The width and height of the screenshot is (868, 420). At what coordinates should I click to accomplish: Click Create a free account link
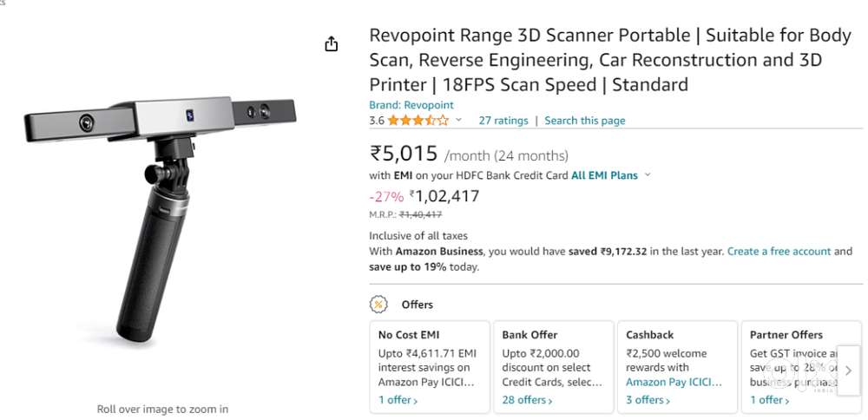point(779,252)
